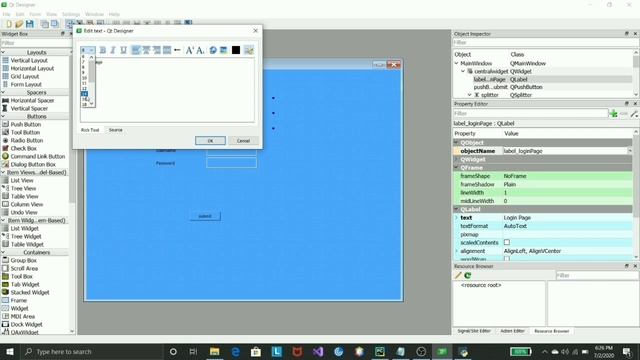Toggle italic in Edit text dialog
This screenshot has height=360, width=640.
click(113, 50)
